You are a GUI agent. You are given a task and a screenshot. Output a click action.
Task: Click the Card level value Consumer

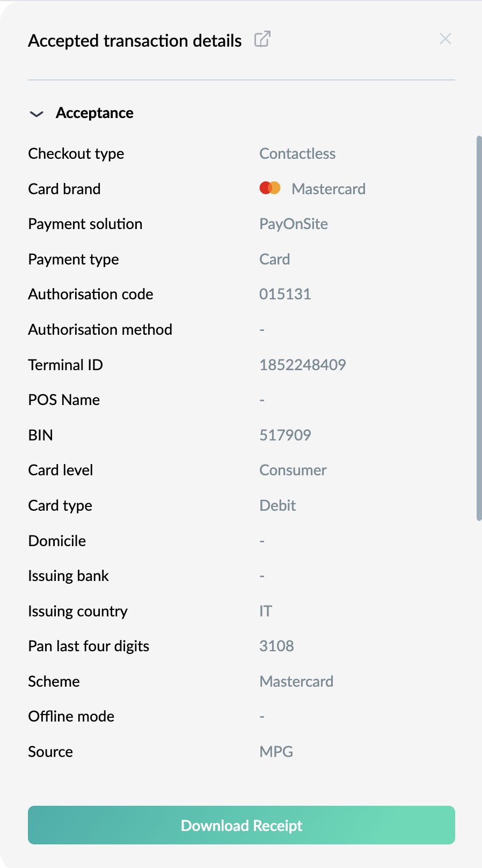pyautogui.click(x=293, y=470)
